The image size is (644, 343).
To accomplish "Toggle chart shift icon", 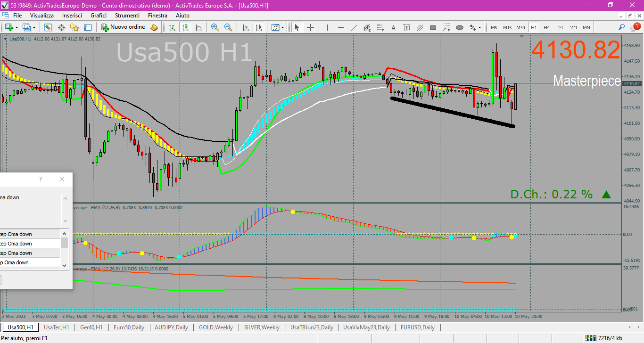I will tap(259, 27).
